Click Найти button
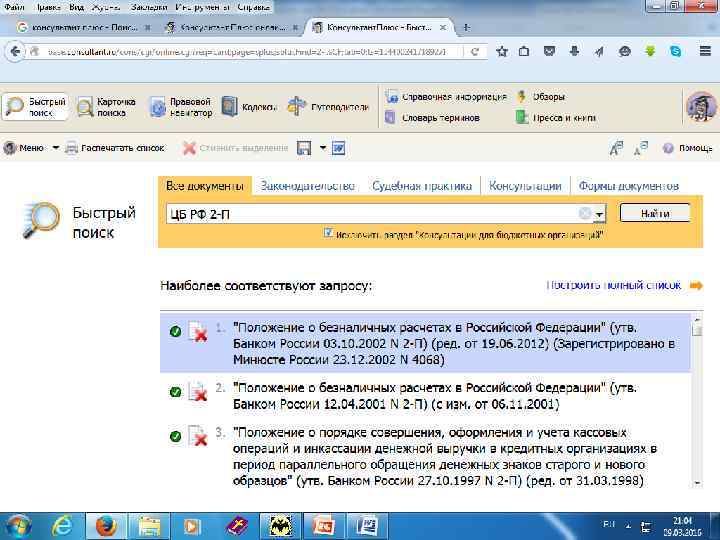The height and width of the screenshot is (540, 720). tap(655, 214)
